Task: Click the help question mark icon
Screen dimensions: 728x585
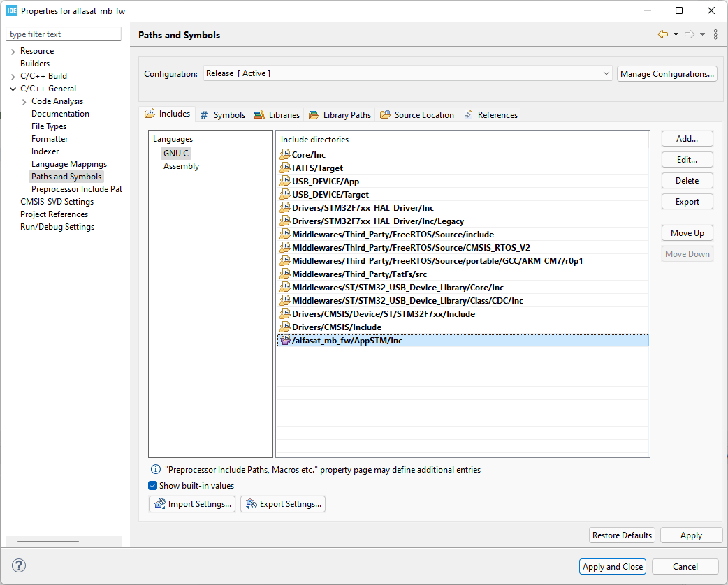Action: (x=19, y=565)
